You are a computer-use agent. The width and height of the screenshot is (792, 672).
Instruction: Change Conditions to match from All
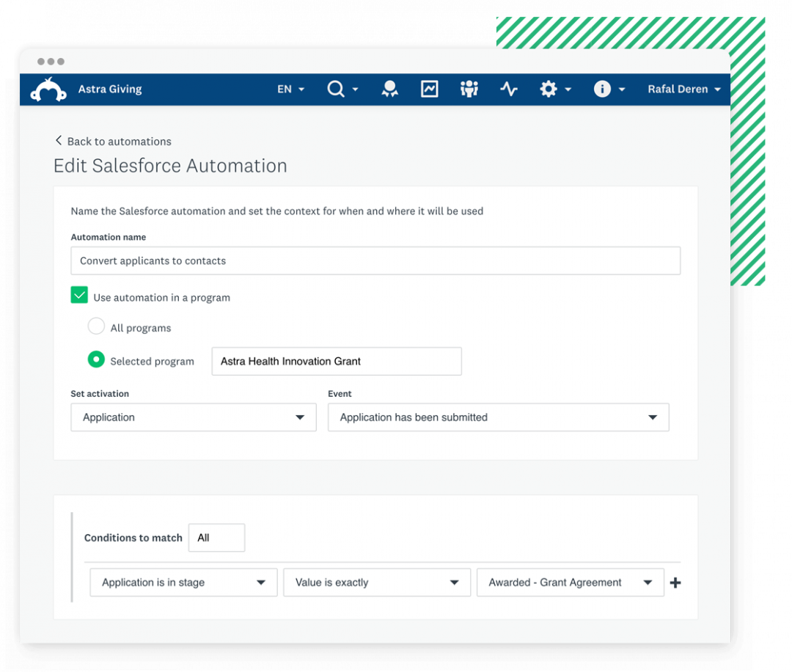pyautogui.click(x=216, y=537)
